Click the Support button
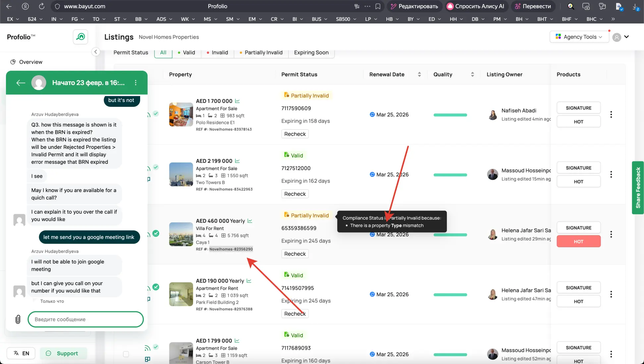Viewport: 644px width, 364px height. coord(63,353)
